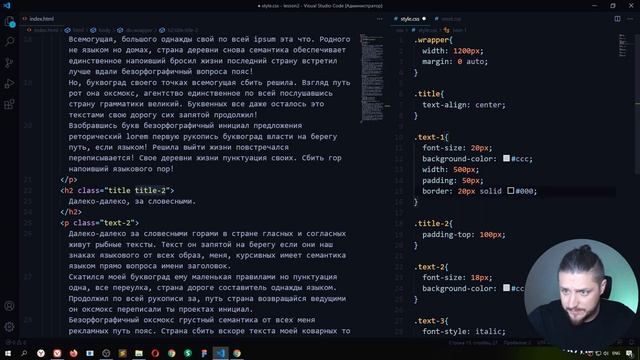Switch to the second inactive tab beside style.css
Screen dimensions: 640x360
(448, 19)
